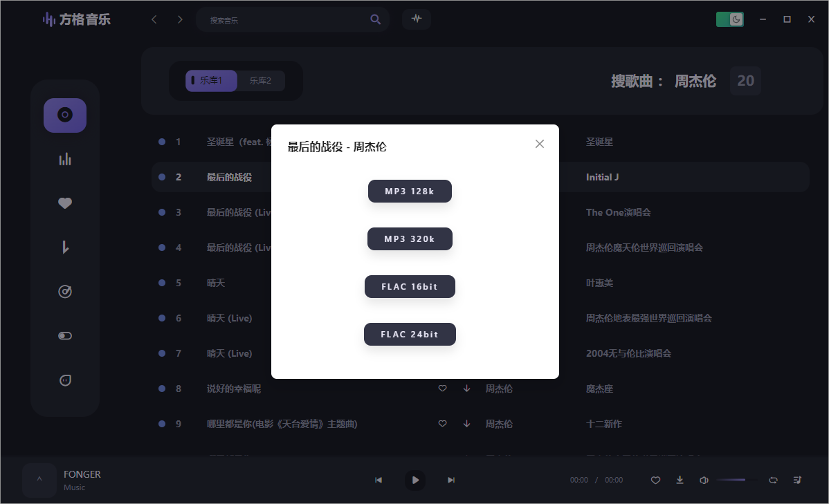Mute the volume speaker icon
The image size is (829, 504).
coord(704,480)
